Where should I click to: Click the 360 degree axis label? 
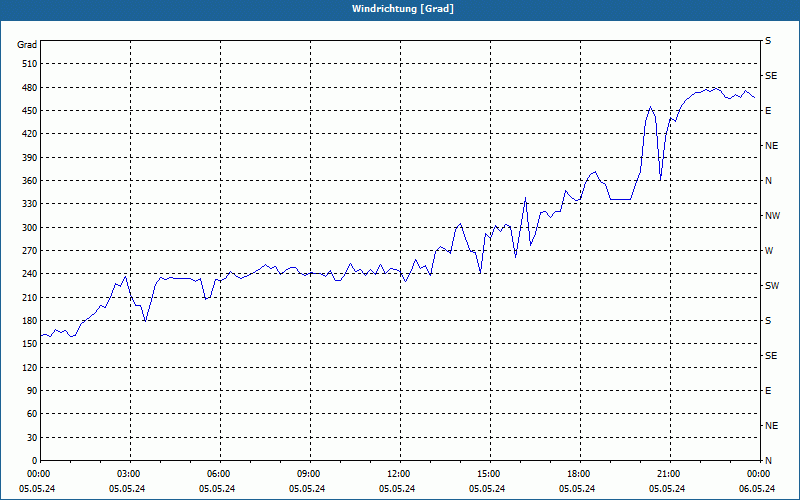pos(30,181)
